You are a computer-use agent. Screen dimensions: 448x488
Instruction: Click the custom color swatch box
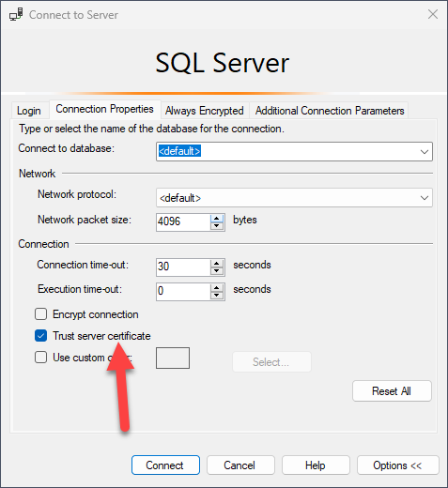[x=173, y=358]
